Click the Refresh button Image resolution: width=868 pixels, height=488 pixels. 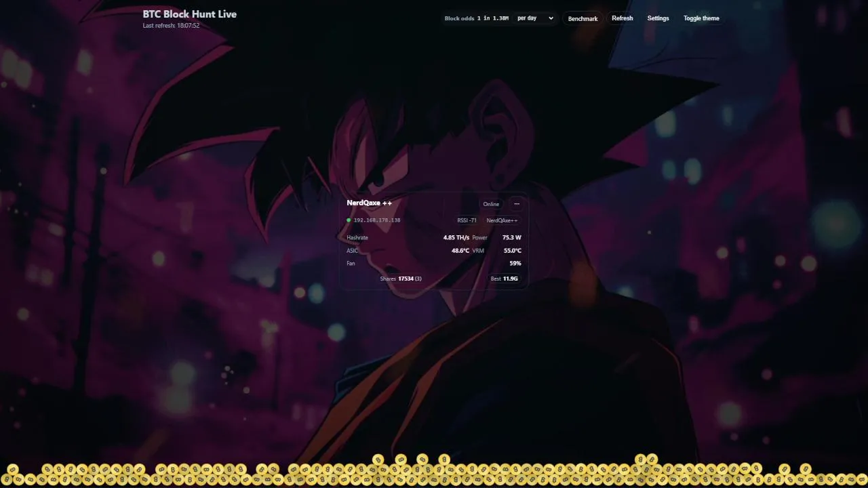coord(622,18)
